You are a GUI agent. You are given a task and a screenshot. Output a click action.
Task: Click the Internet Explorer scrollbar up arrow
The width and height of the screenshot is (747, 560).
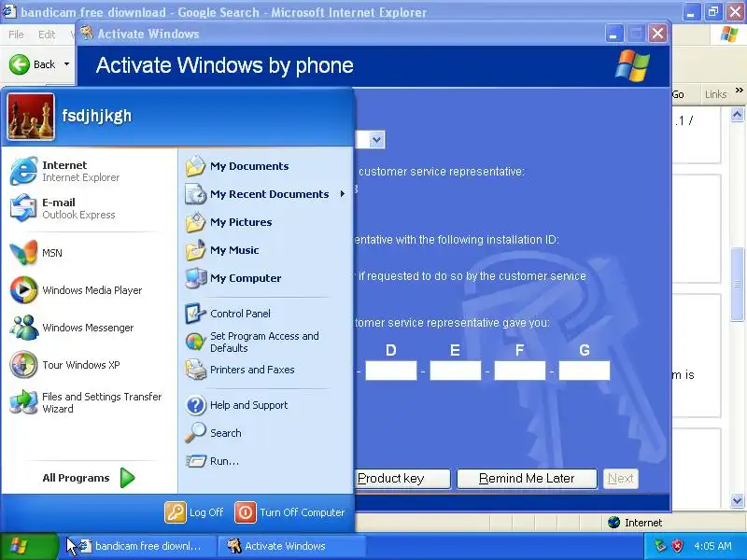[x=737, y=114]
